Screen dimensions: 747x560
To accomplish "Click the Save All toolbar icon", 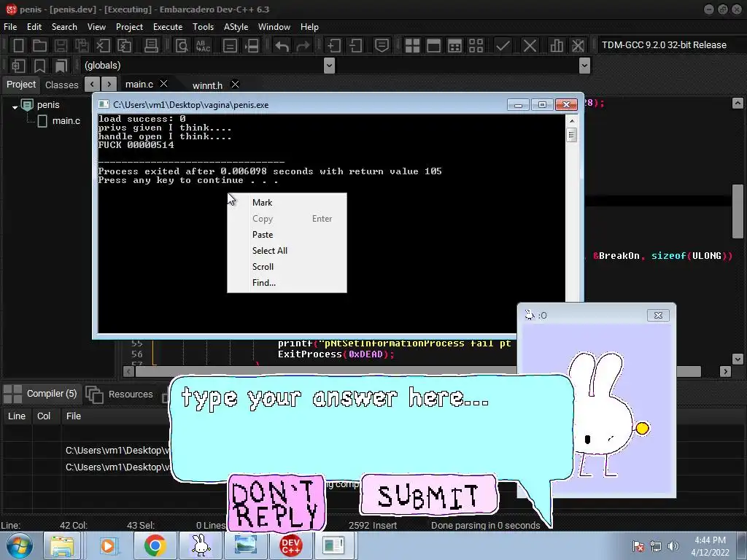I will click(82, 46).
